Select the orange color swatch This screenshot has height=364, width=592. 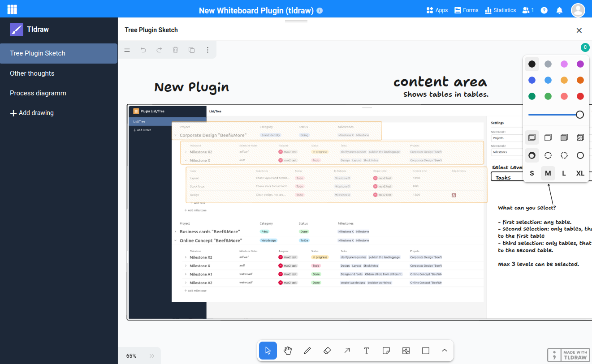tap(580, 80)
